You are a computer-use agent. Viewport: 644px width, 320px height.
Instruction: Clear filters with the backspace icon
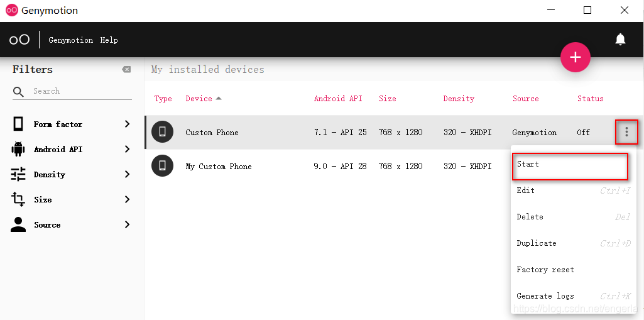pos(126,69)
